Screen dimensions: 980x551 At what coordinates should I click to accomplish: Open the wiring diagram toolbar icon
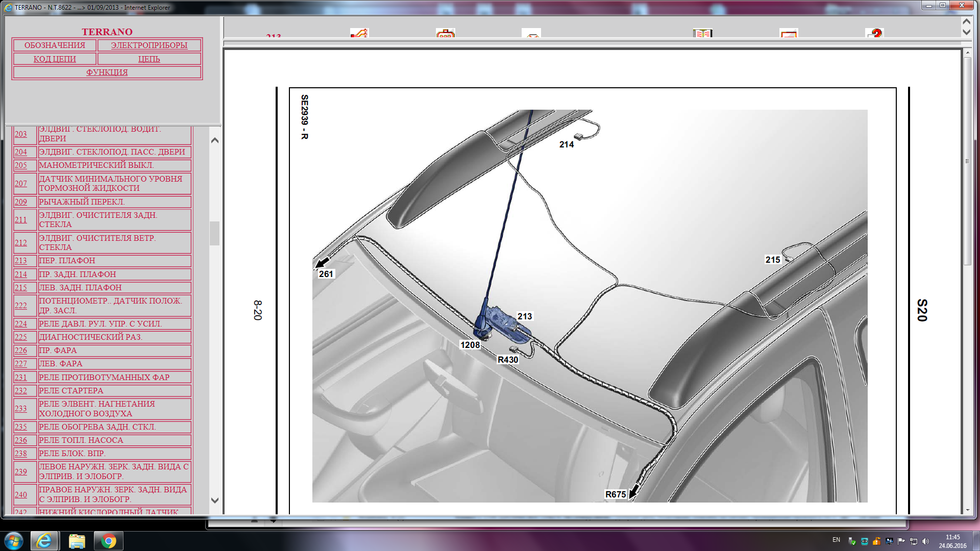pos(359,33)
